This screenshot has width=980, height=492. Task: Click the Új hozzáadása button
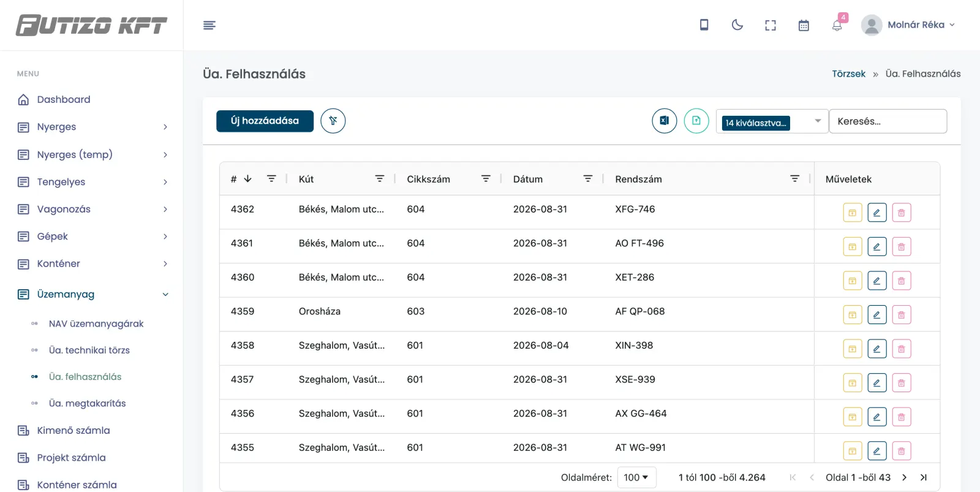click(x=265, y=121)
